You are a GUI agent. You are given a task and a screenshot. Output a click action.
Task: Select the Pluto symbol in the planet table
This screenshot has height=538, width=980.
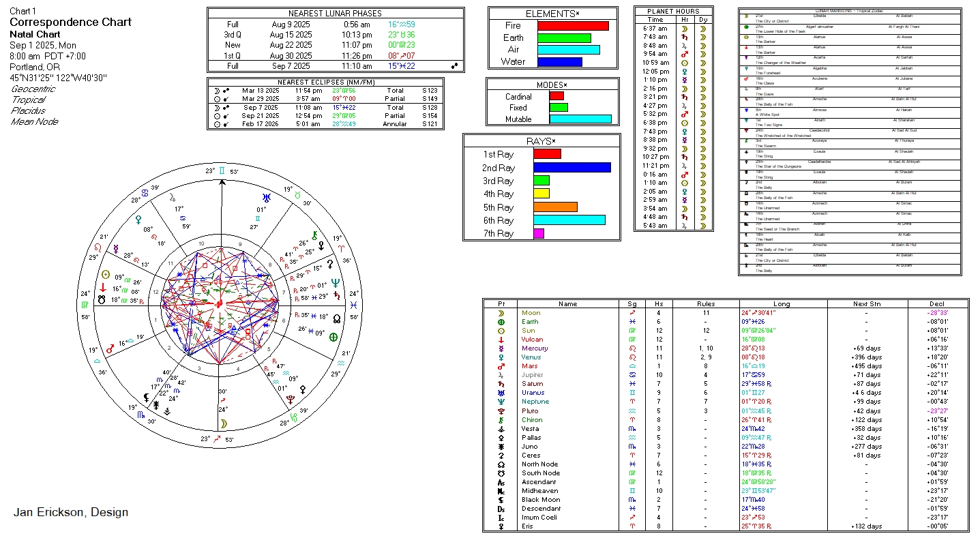pyautogui.click(x=501, y=411)
